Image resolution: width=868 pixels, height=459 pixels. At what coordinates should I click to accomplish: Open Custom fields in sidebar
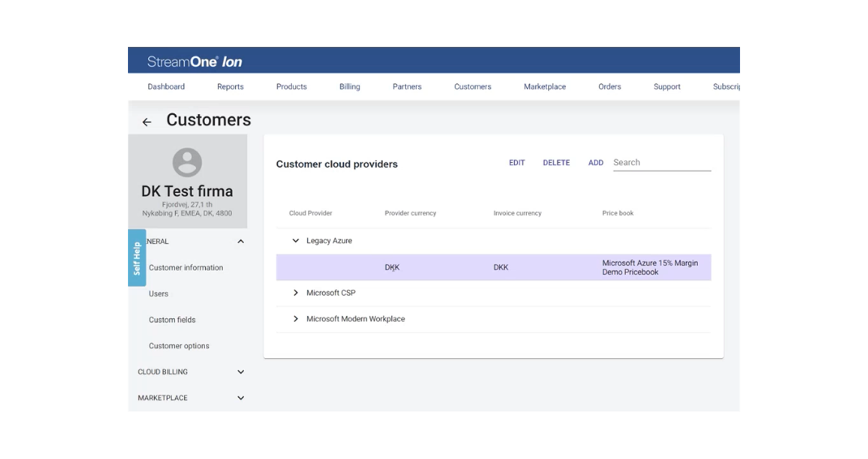(x=172, y=320)
